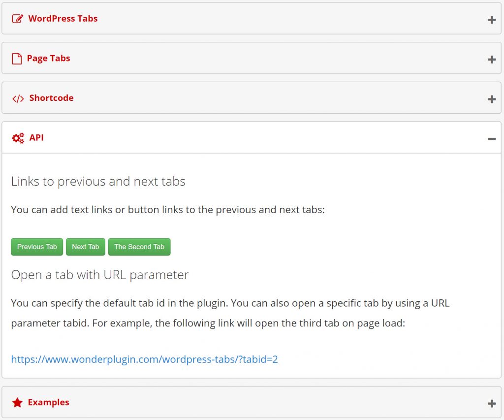Open the Shortcode panel
The width and height of the screenshot is (504, 420).
pos(51,97)
